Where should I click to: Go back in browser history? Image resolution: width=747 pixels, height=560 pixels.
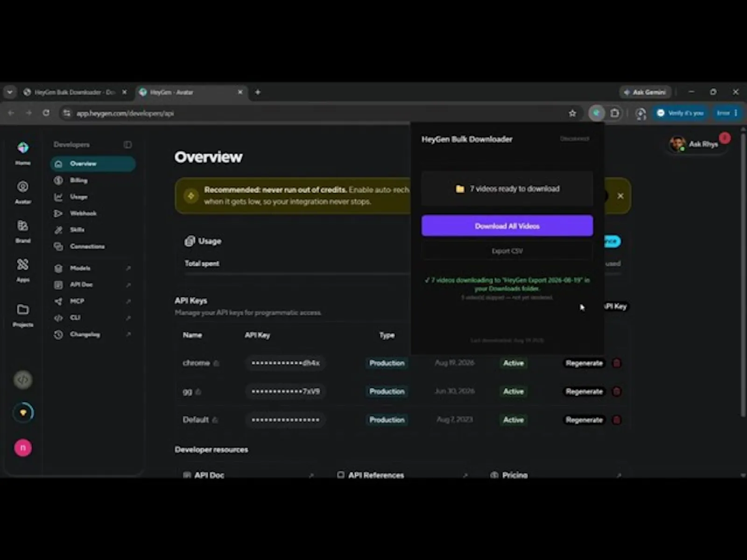11,113
